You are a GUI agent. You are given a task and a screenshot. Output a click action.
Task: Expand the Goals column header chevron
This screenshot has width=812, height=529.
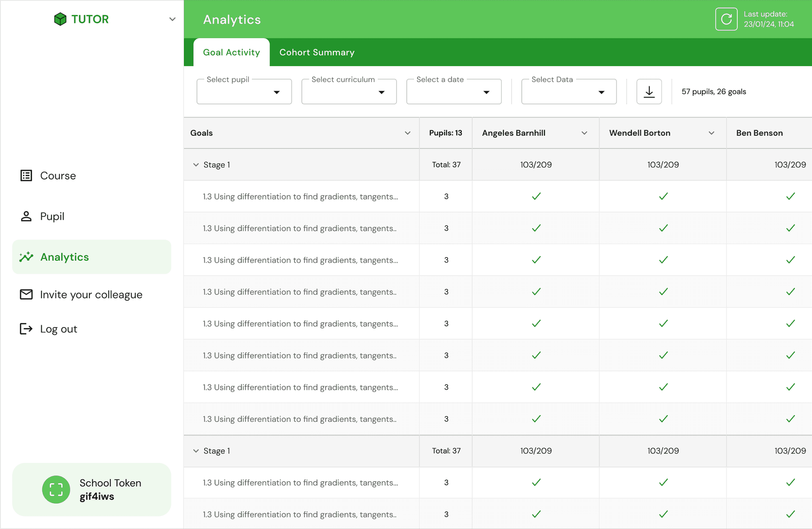[408, 133]
